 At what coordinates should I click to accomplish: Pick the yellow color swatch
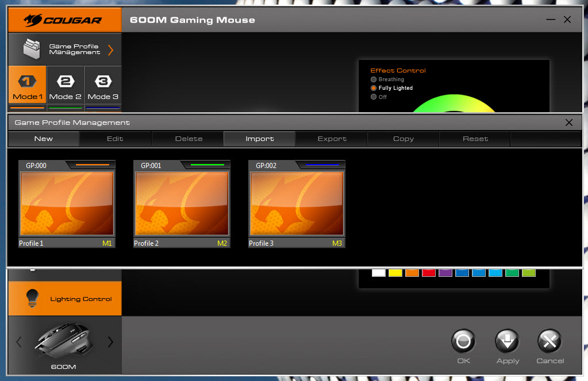pos(395,273)
